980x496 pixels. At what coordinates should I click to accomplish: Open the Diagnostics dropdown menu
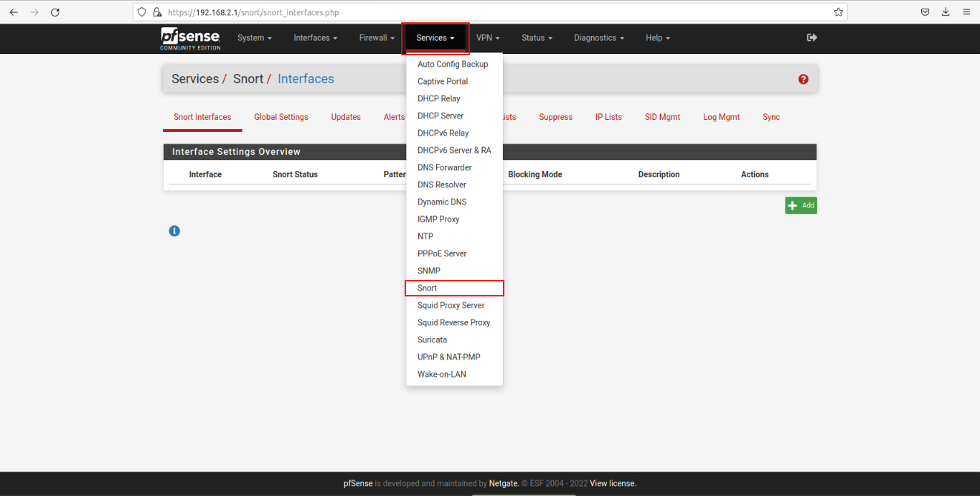pyautogui.click(x=598, y=38)
